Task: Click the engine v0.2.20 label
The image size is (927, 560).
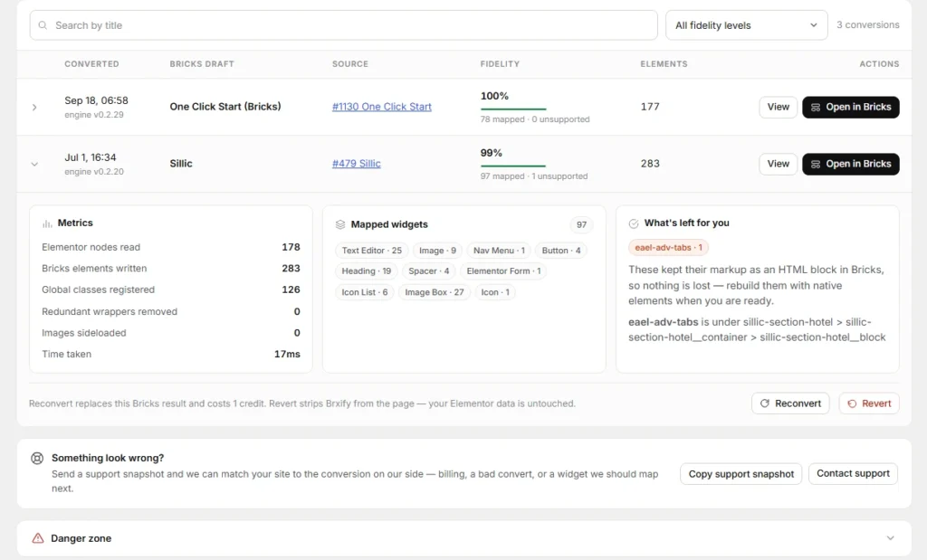Action: coord(94,171)
